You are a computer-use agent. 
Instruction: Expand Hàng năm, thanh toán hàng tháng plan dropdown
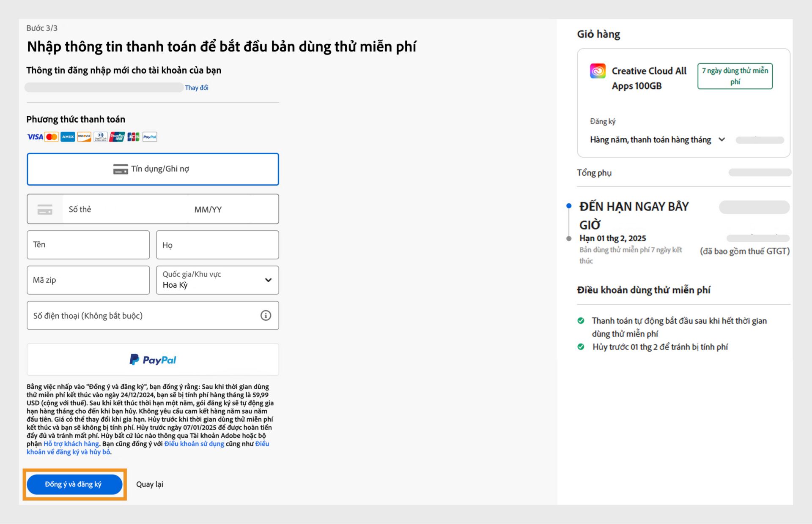(658, 140)
